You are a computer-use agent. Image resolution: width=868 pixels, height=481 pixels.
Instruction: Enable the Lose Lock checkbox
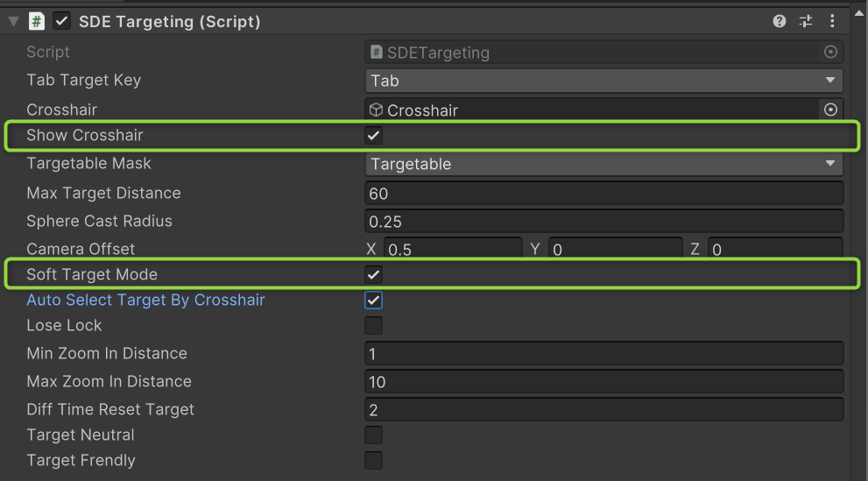pyautogui.click(x=374, y=326)
